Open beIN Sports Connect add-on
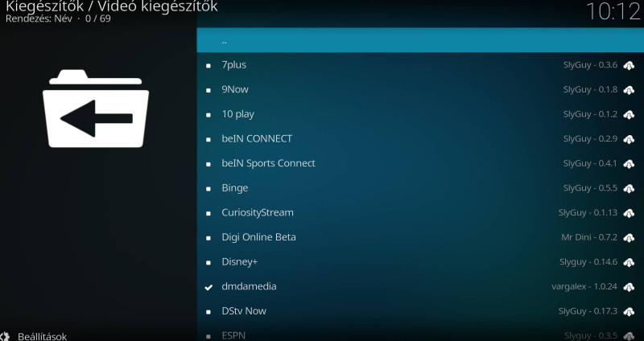This screenshot has height=341, width=644. click(420, 163)
